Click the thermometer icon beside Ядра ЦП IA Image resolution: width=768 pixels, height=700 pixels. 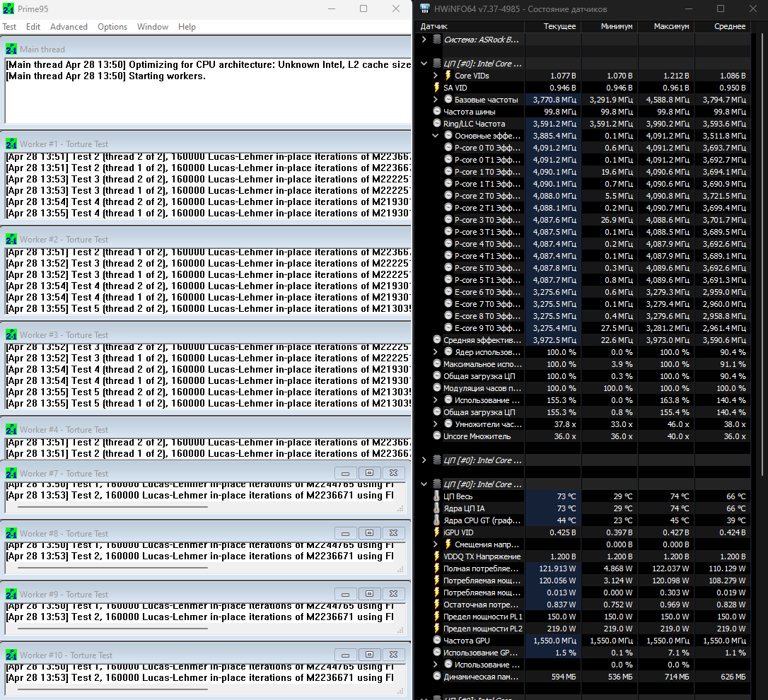(437, 508)
